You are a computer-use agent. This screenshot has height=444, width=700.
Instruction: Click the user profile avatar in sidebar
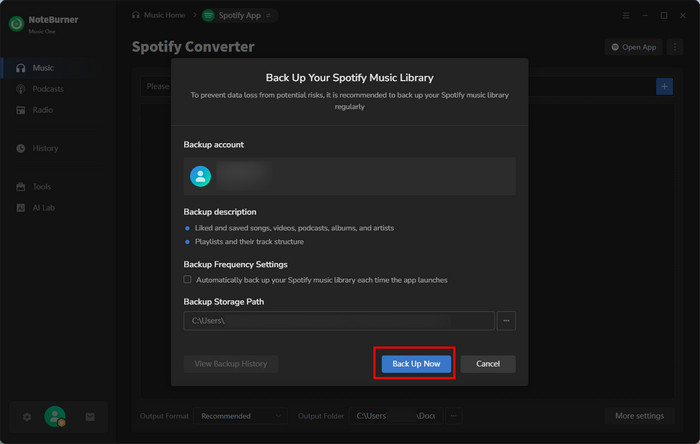(x=55, y=417)
